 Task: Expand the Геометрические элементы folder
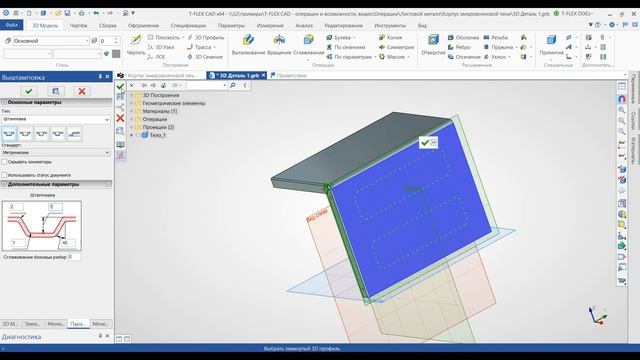point(131,103)
